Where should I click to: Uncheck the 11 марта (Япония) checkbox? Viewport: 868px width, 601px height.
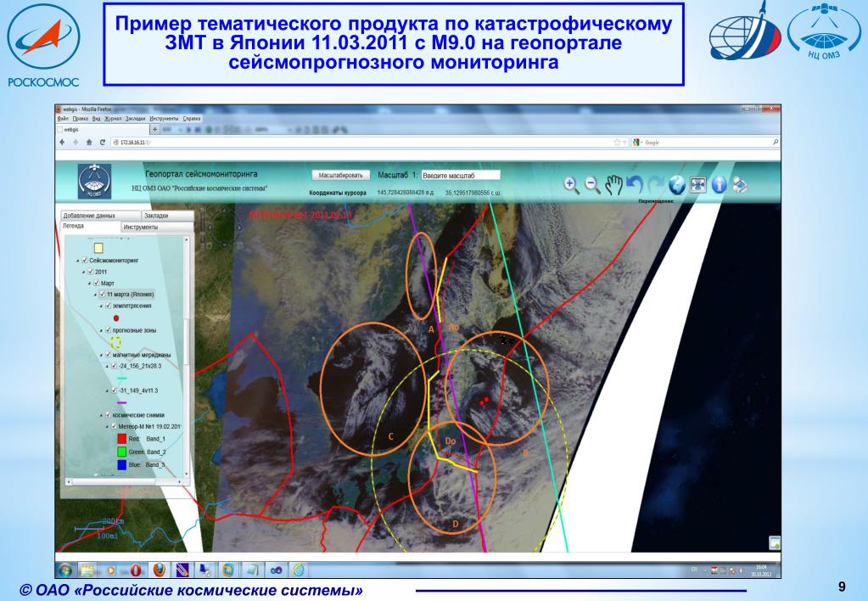[103, 294]
